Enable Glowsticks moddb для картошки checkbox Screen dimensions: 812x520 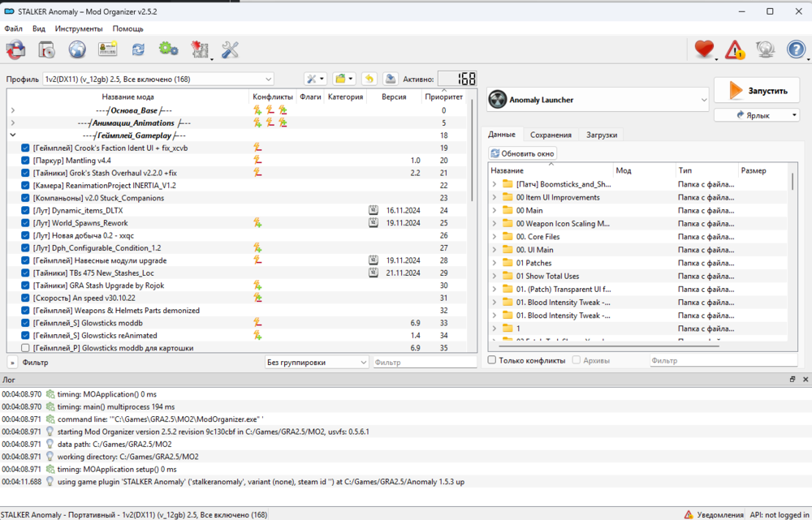click(25, 348)
